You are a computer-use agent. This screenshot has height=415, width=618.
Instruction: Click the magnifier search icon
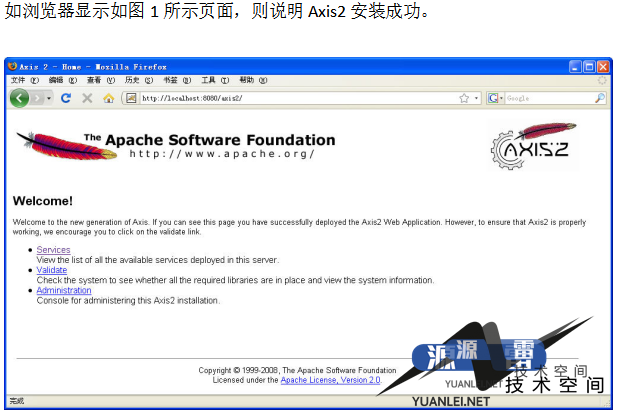[x=599, y=98]
